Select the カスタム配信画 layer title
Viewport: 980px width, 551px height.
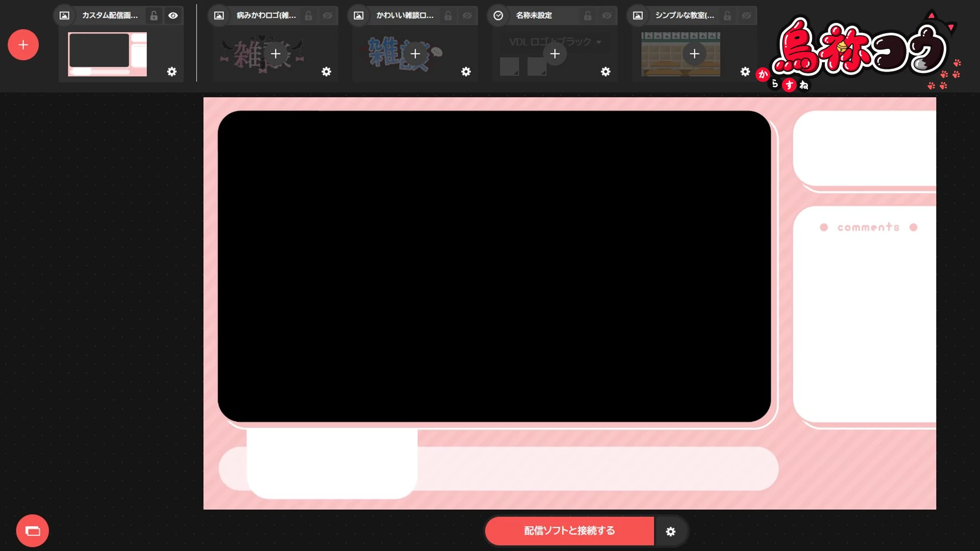point(110,15)
